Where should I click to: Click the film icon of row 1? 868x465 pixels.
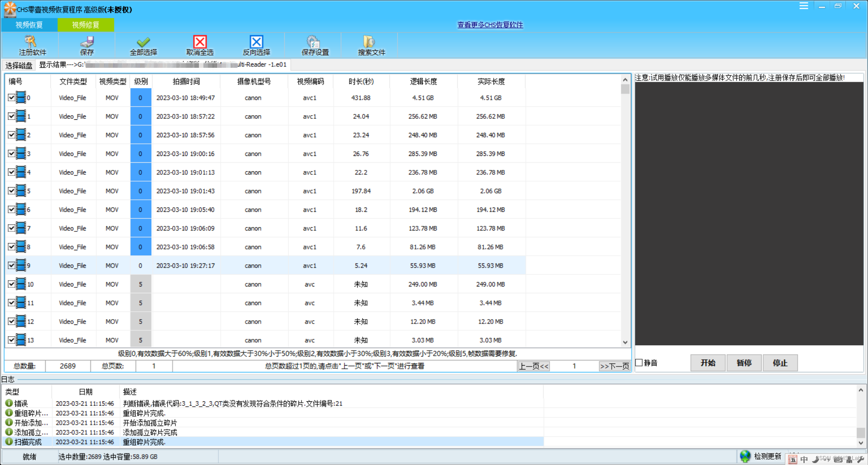pos(21,116)
